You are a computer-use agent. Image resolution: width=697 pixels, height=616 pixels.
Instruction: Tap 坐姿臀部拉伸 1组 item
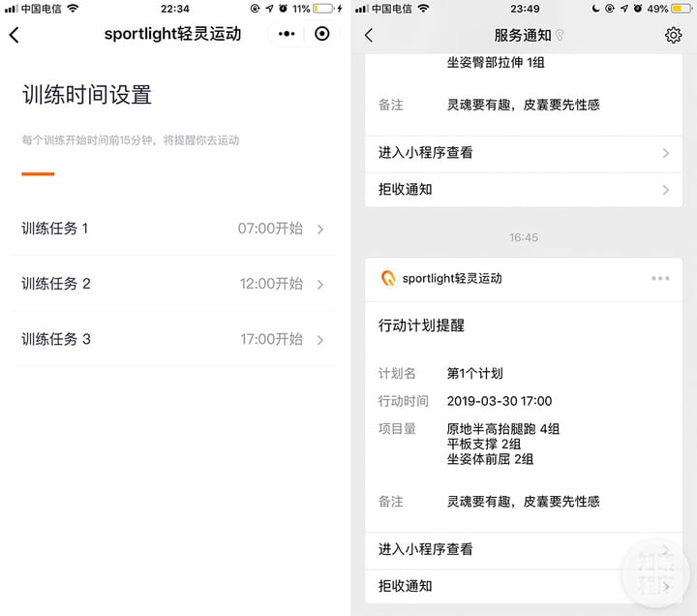(496, 62)
